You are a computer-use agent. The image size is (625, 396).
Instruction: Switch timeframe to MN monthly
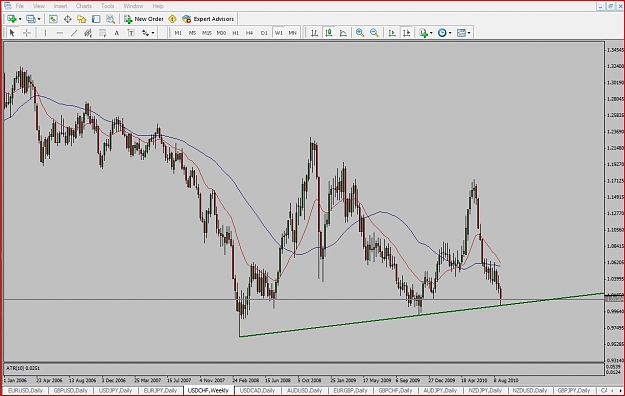coord(293,33)
